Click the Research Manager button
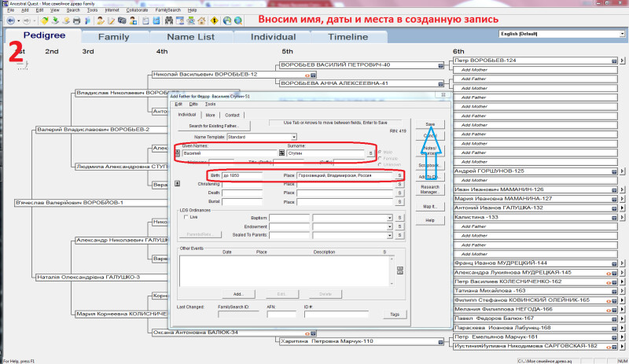The image size is (629, 364). pyautogui.click(x=430, y=189)
